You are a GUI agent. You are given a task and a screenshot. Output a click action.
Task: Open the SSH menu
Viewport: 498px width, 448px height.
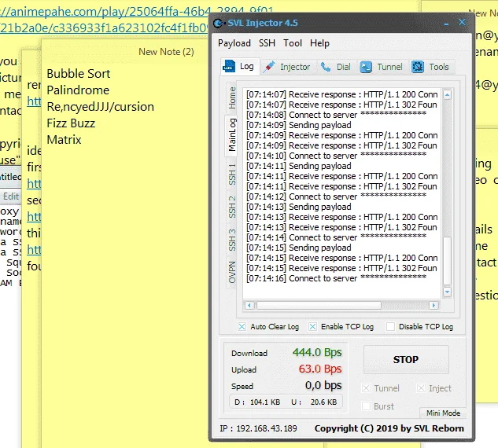point(267,42)
